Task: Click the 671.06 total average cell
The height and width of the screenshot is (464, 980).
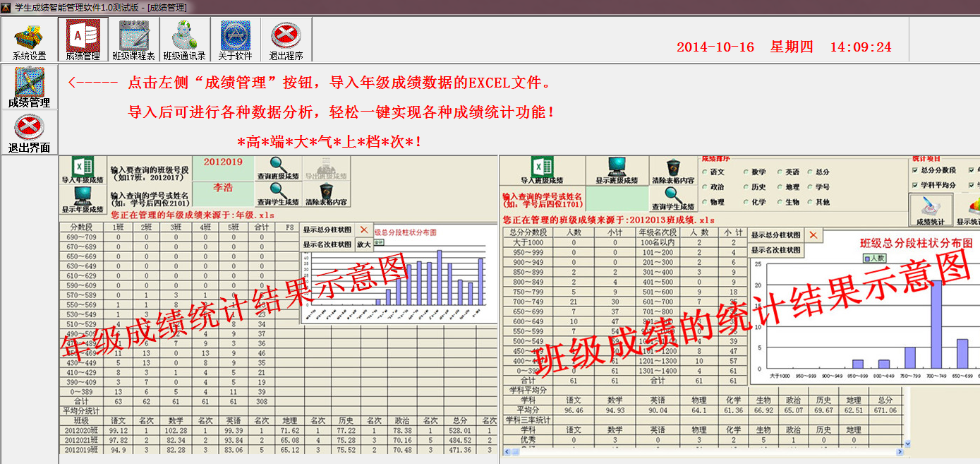Action: (885, 410)
